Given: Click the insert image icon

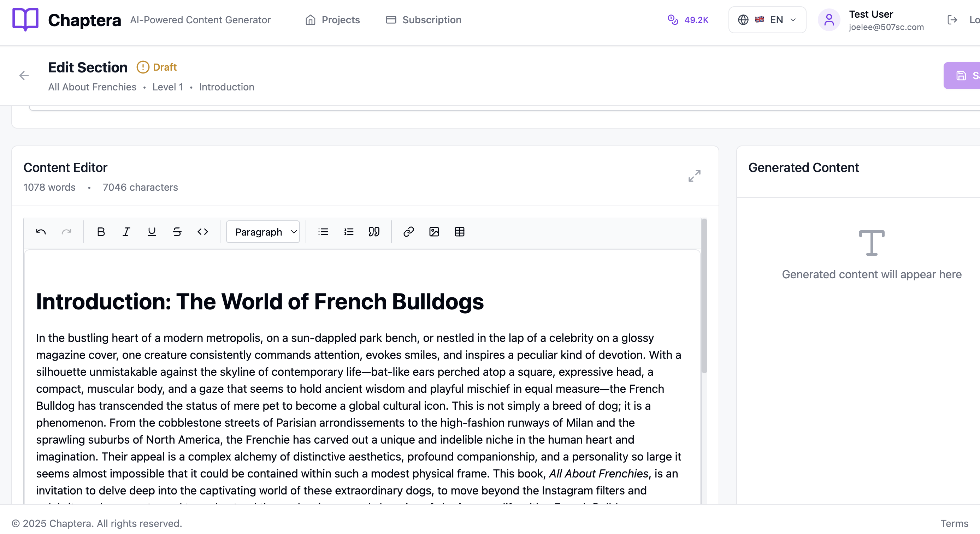Looking at the screenshot, I should 434,232.
